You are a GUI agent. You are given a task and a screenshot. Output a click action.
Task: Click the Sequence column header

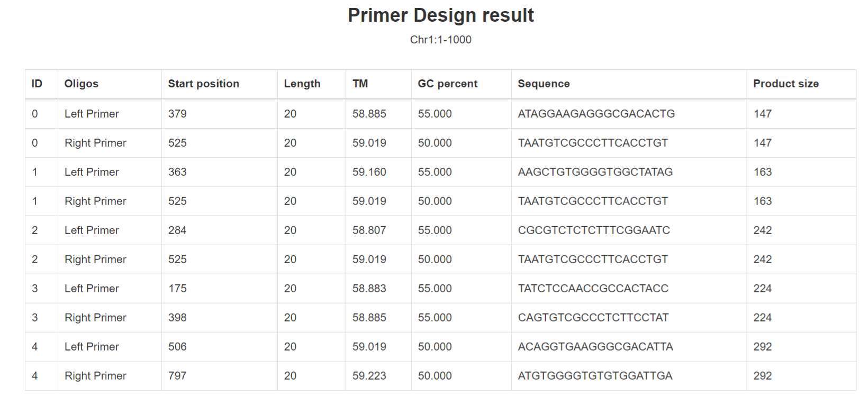click(x=544, y=84)
